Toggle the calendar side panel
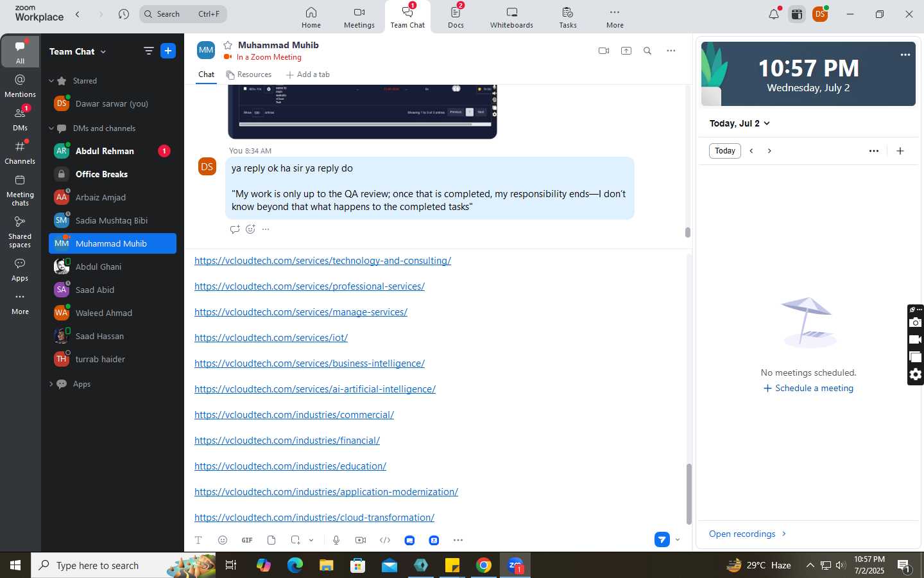The width and height of the screenshot is (924, 578). click(797, 14)
